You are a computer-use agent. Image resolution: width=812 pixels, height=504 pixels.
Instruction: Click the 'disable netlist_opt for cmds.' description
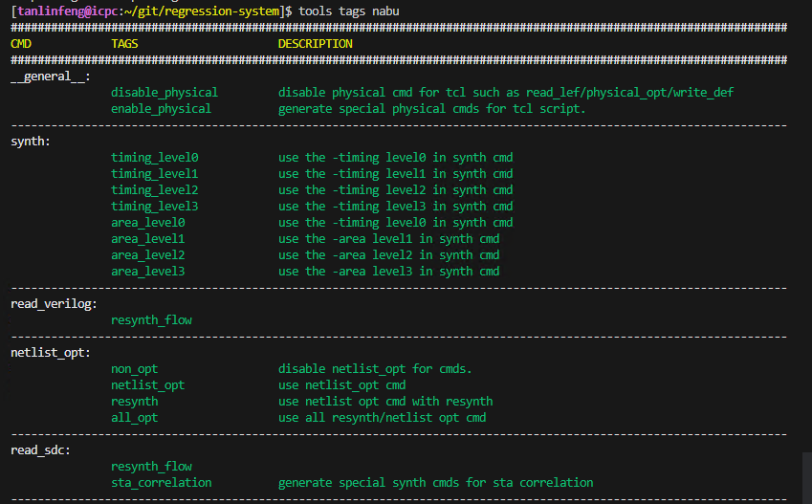[375, 369]
